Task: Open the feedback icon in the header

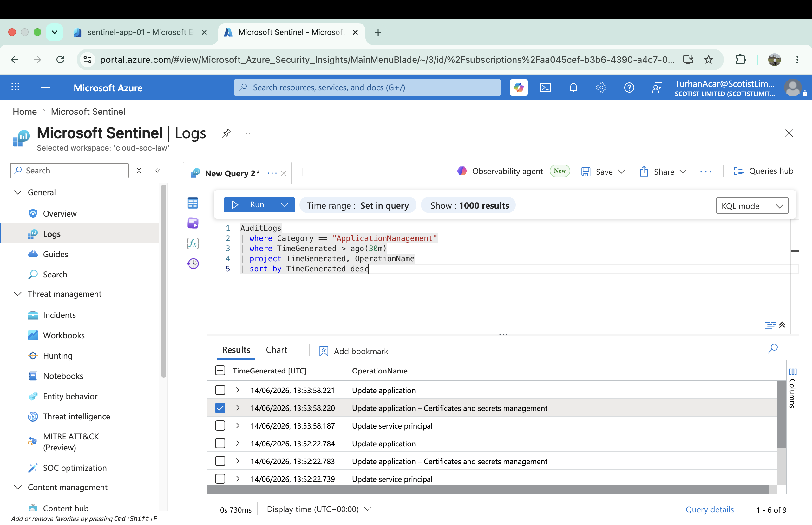Action: point(657,87)
